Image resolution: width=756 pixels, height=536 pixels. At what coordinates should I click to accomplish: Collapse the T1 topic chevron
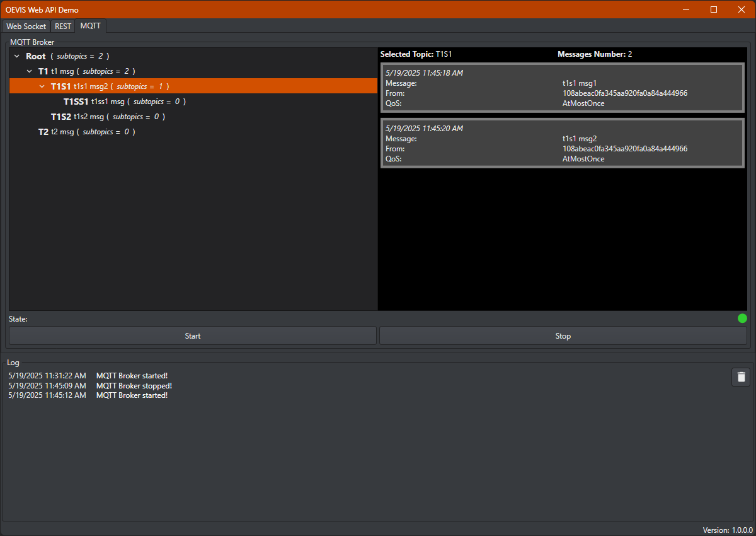30,71
